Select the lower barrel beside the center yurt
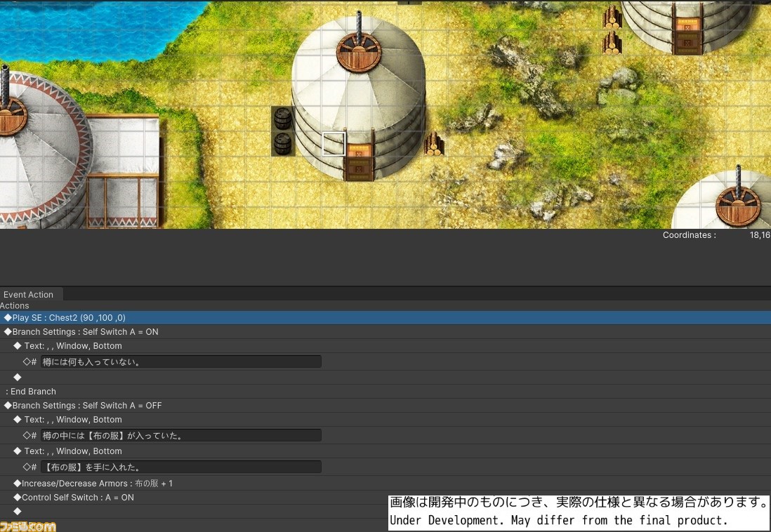The width and height of the screenshot is (771, 532). 283,144
